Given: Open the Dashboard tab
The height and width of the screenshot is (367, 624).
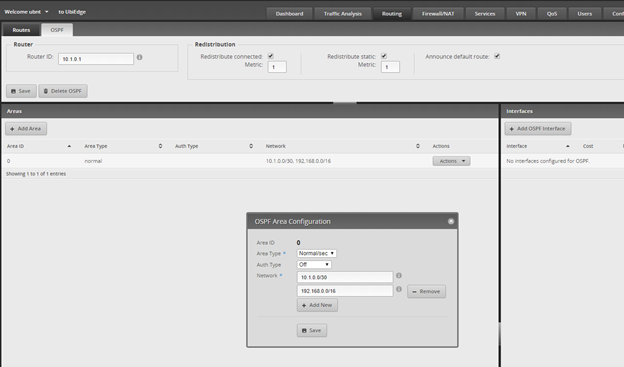Looking at the screenshot, I should coord(289,14).
